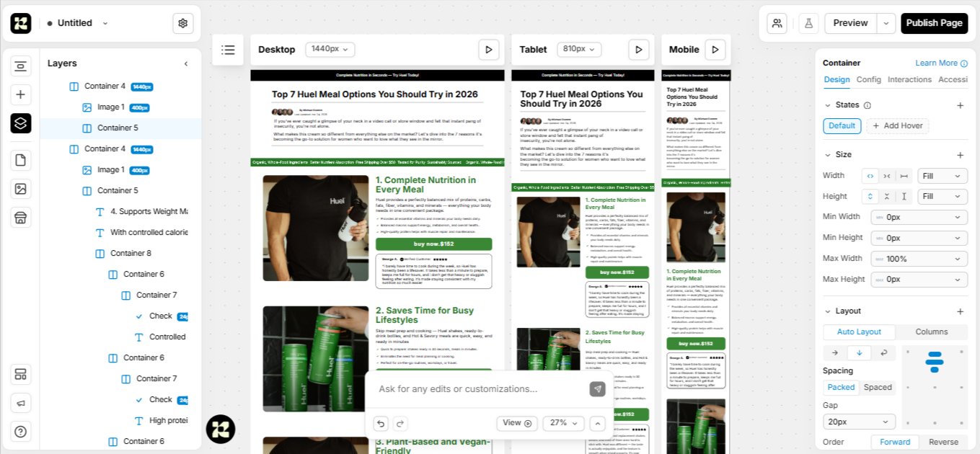
Task: Select the Default state button
Action: (842, 126)
